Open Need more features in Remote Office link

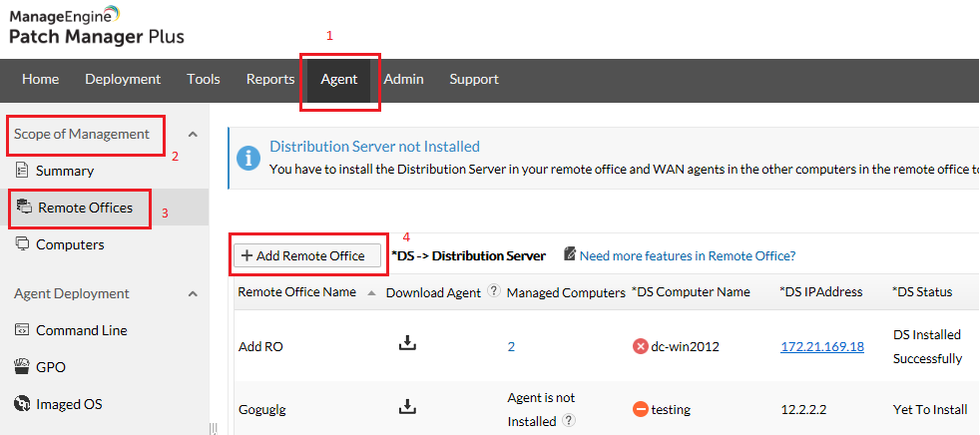tap(688, 255)
